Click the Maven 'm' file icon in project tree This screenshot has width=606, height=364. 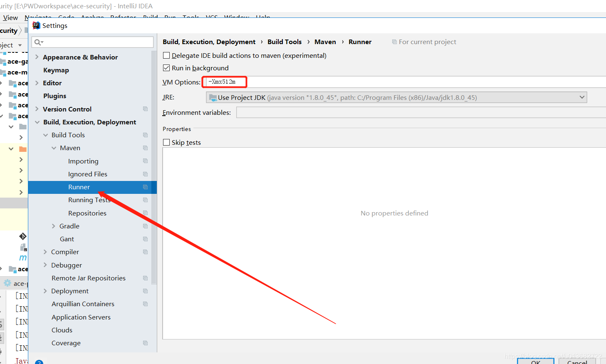pos(23,258)
